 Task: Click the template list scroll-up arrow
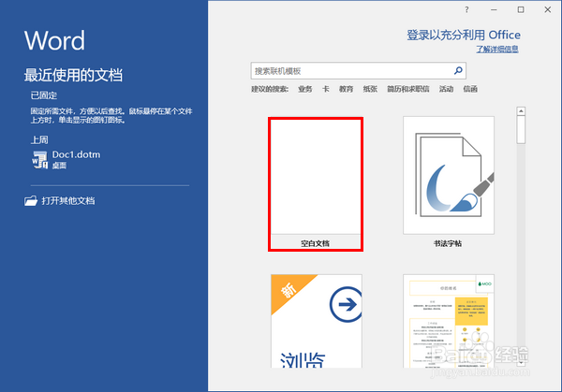[x=521, y=111]
